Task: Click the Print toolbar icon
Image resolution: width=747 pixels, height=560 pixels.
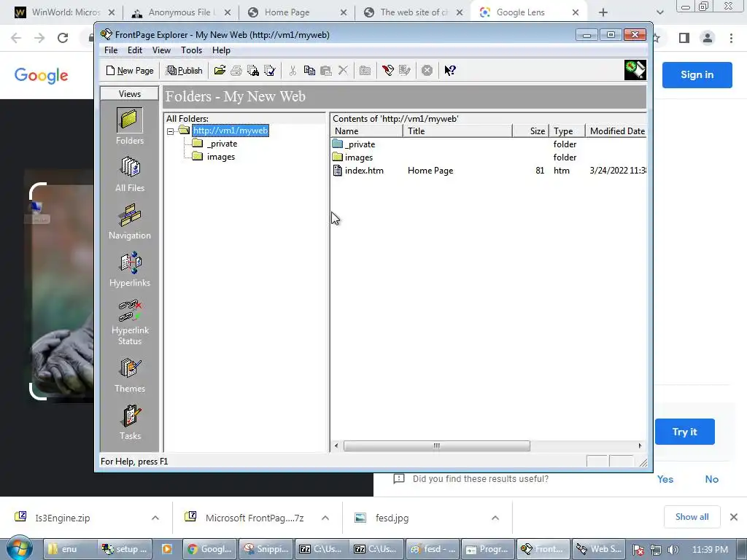Action: pyautogui.click(x=236, y=71)
